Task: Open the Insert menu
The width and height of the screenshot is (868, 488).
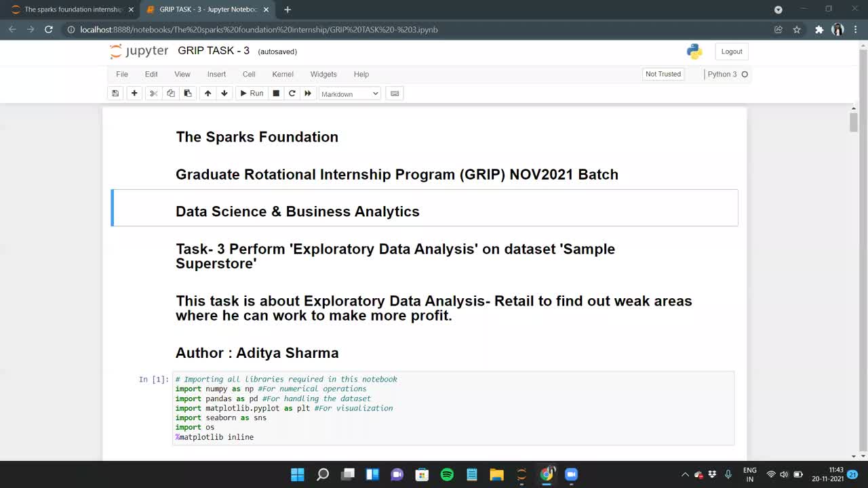Action: point(216,75)
